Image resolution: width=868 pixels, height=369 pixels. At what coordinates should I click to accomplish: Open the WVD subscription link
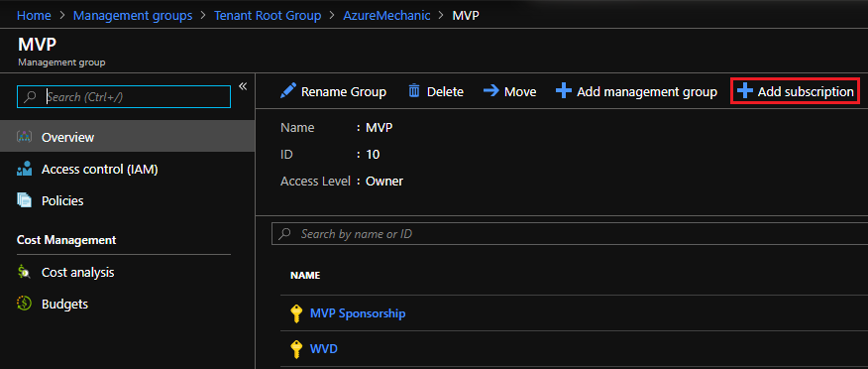pyautogui.click(x=324, y=349)
